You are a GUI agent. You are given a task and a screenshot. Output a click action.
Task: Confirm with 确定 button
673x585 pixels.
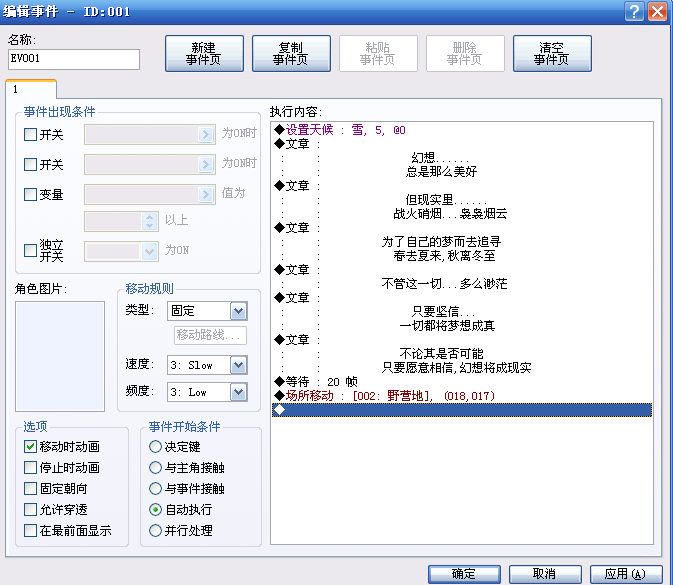click(x=464, y=574)
